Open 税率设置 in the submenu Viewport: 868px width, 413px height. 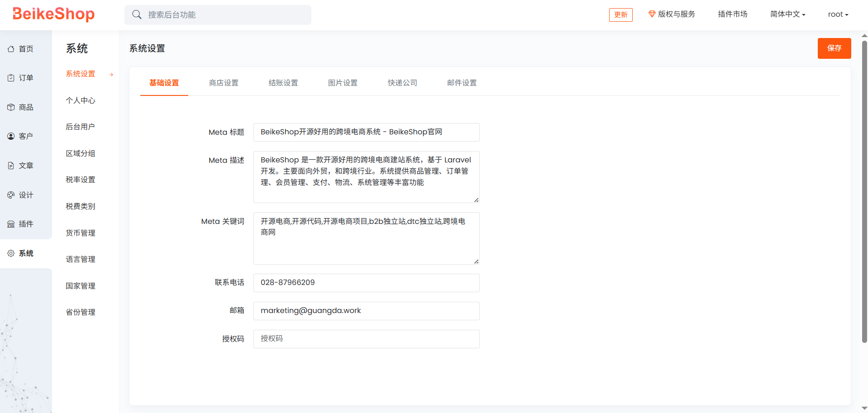tap(81, 180)
